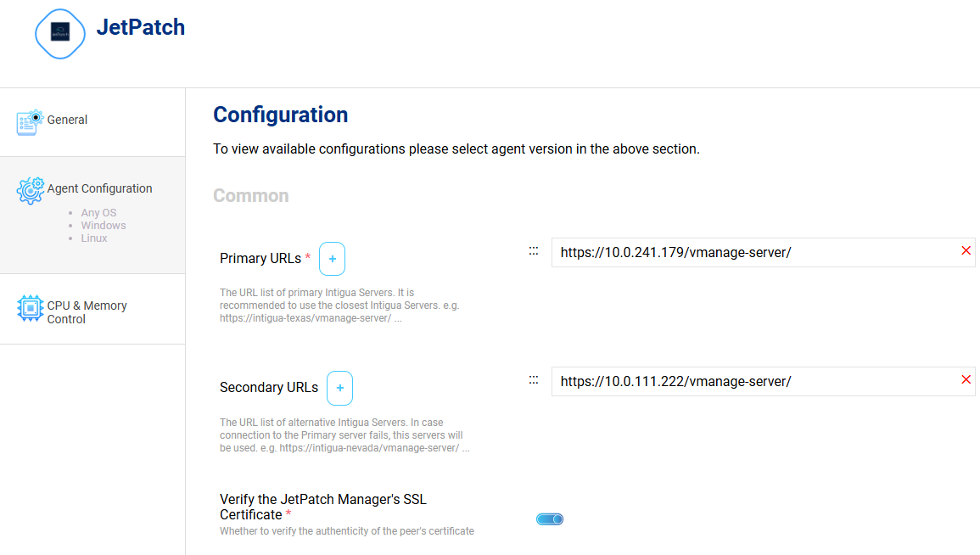Jump to the Linux subsection
The width and height of the screenshot is (980, 555).
pos(94,238)
